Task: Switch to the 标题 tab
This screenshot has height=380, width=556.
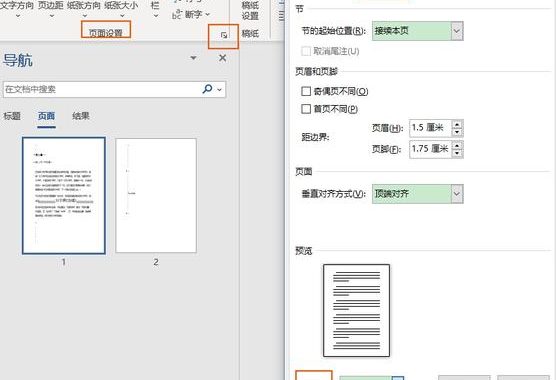Action: (x=12, y=116)
